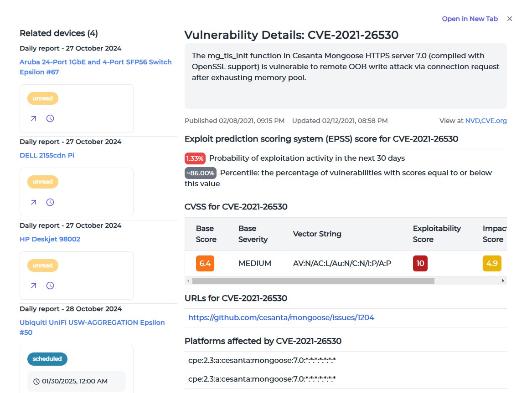Click clock icon in HP Deskjet card

click(50, 286)
